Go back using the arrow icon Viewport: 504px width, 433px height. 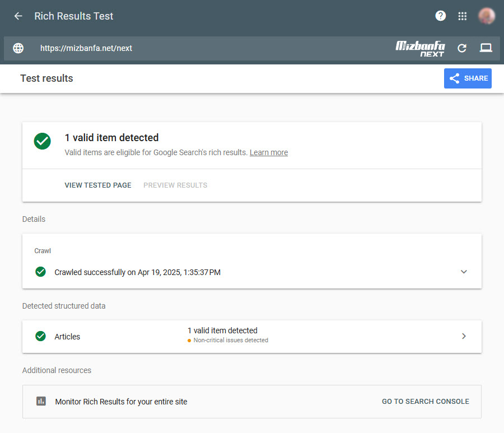18,16
